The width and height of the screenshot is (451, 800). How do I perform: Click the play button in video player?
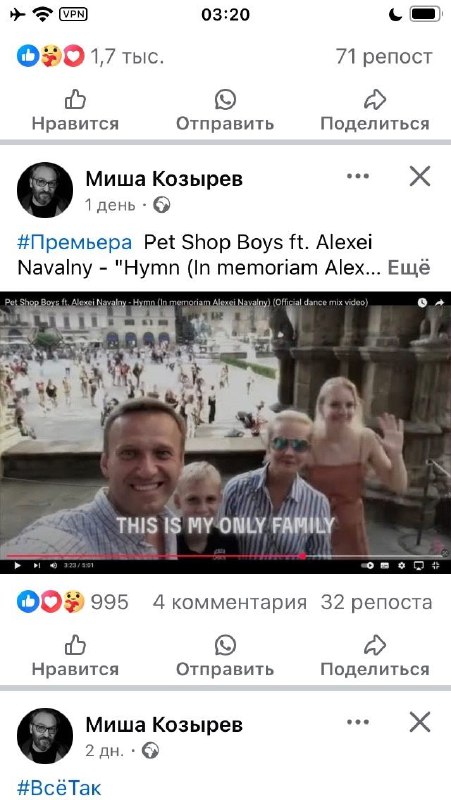pyautogui.click(x=17, y=565)
